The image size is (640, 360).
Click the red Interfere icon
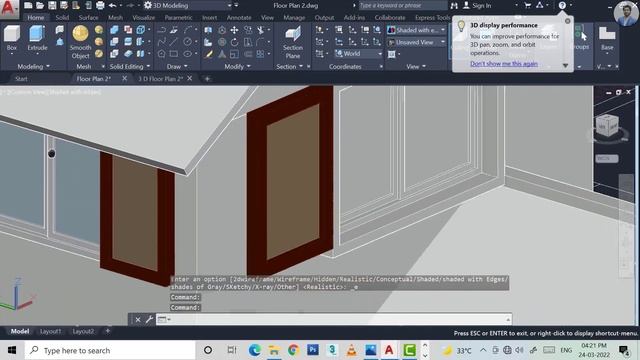pos(128,30)
